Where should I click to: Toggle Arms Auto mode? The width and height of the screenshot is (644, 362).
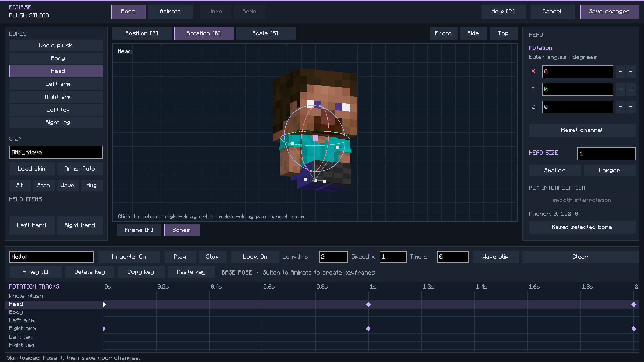pyautogui.click(x=80, y=169)
